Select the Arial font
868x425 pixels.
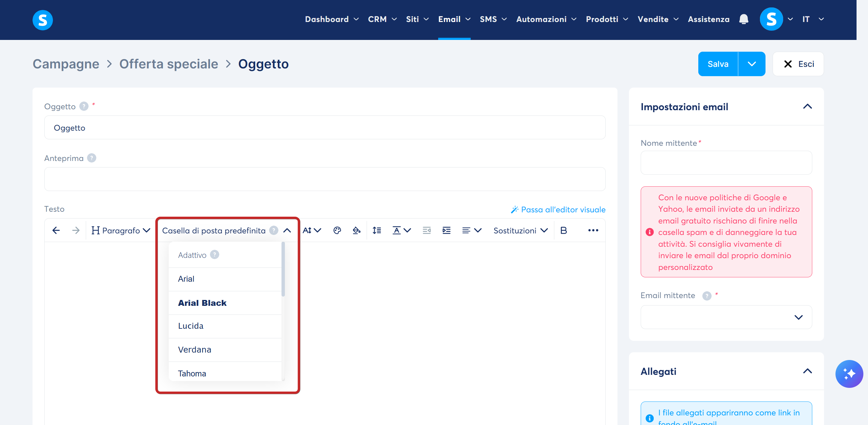(x=225, y=279)
